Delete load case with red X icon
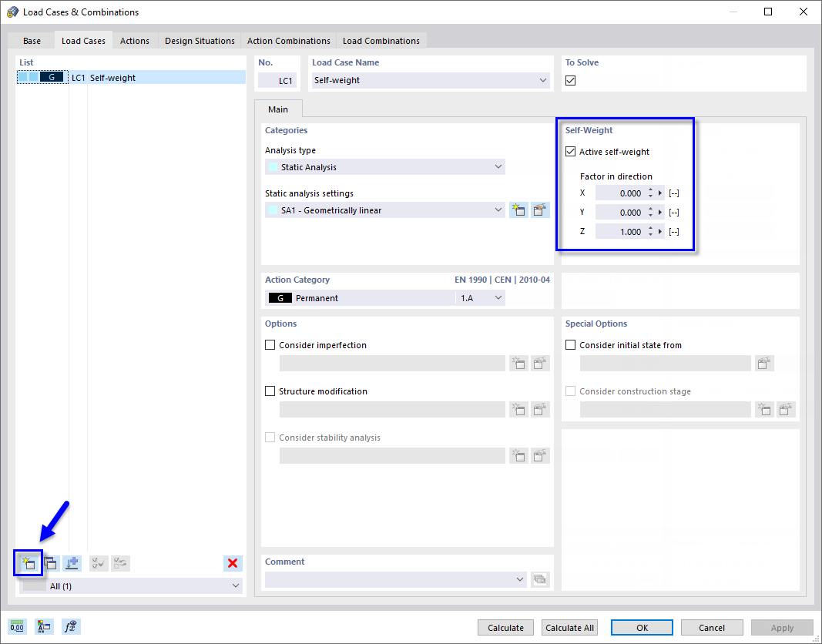822x644 pixels. coord(233,563)
